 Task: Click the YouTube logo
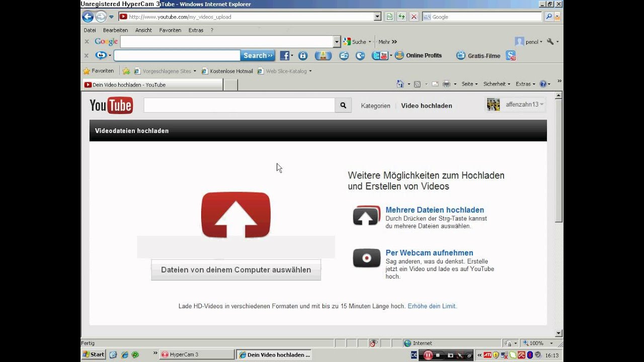pos(111,105)
